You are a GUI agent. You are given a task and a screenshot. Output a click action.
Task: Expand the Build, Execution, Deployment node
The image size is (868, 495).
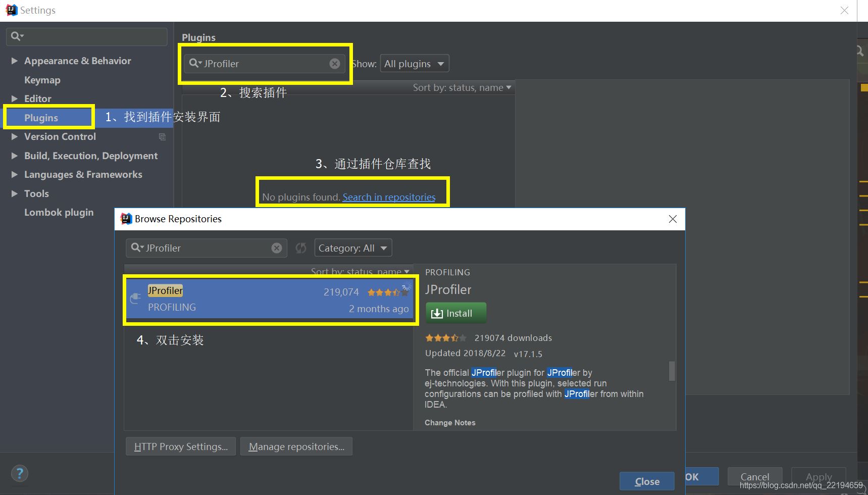pos(14,156)
